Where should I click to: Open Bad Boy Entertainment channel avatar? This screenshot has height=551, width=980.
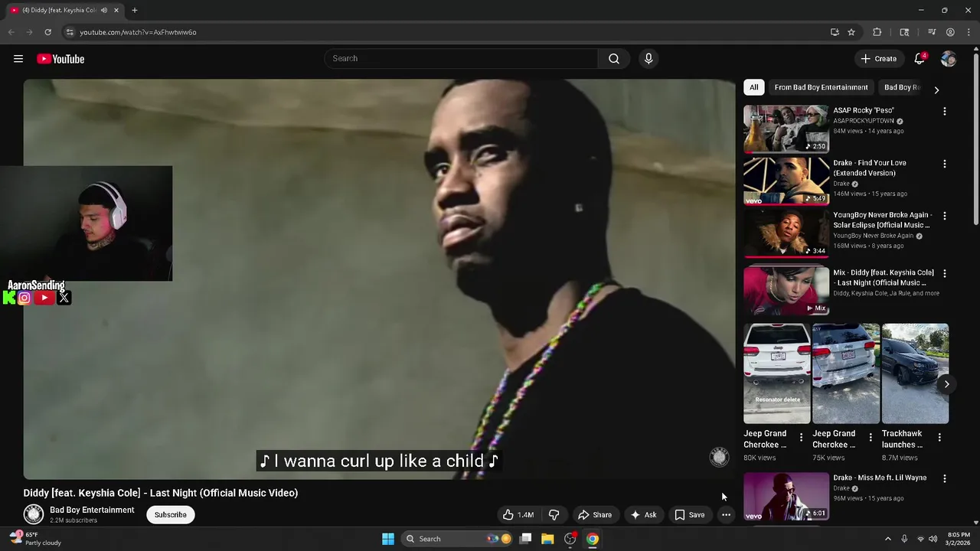point(34,514)
